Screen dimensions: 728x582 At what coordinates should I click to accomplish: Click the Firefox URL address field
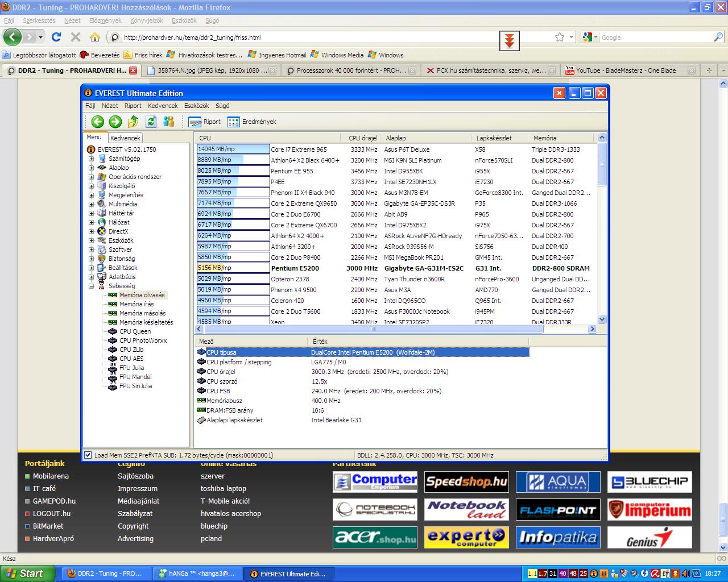click(x=330, y=37)
